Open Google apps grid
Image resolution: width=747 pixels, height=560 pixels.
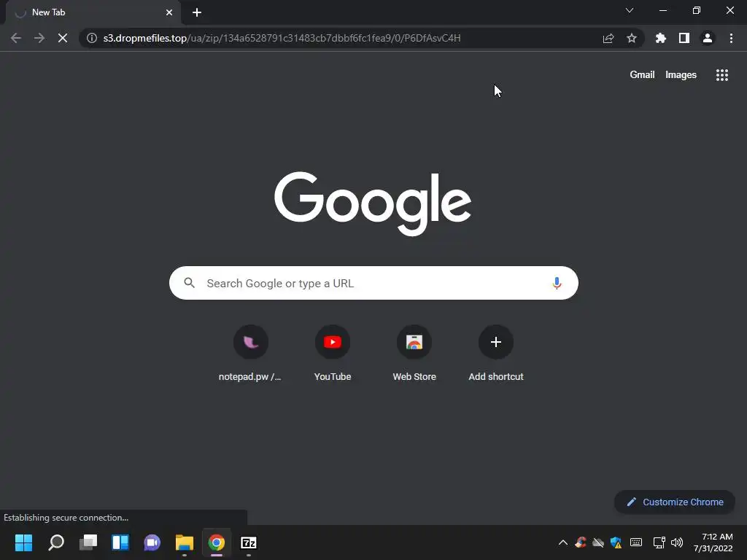(x=722, y=75)
